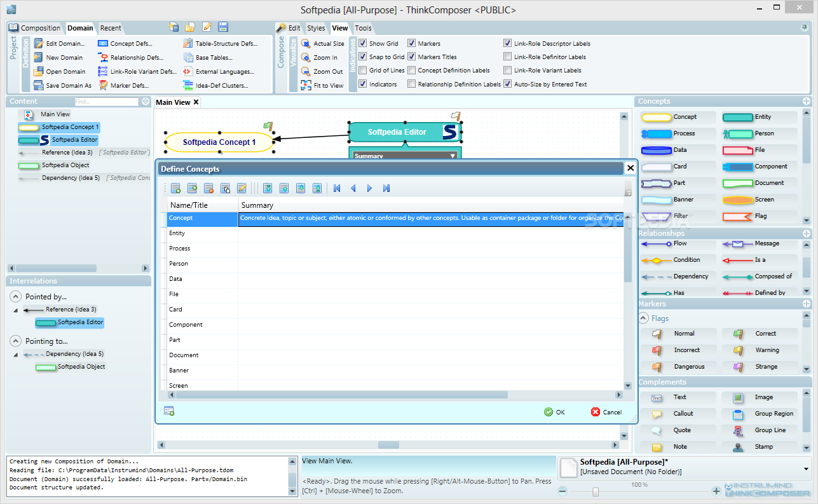Confirm with the OK button
Viewport: 818px width, 504px height.
(554, 412)
